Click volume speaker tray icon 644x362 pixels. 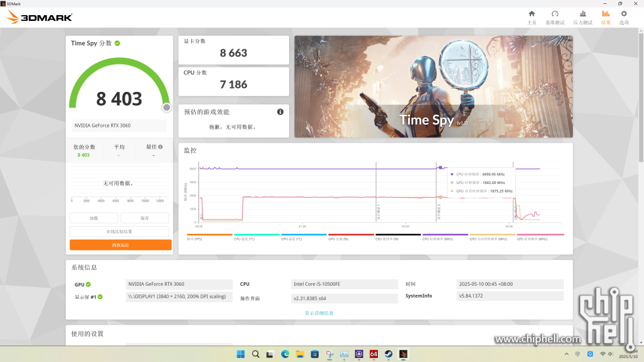pyautogui.click(x=610, y=354)
